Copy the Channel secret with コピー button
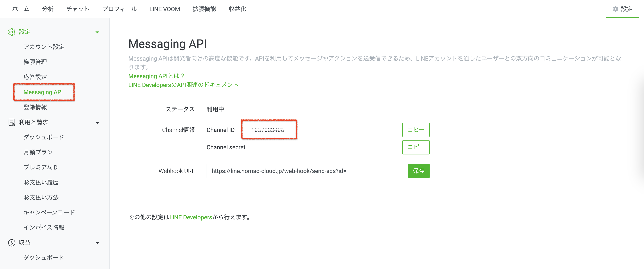Image resolution: width=644 pixels, height=269 pixels. coord(416,147)
